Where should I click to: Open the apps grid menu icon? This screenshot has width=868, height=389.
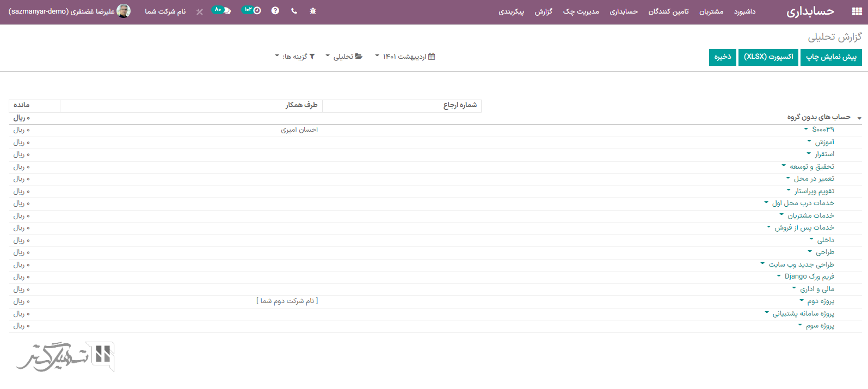(857, 11)
